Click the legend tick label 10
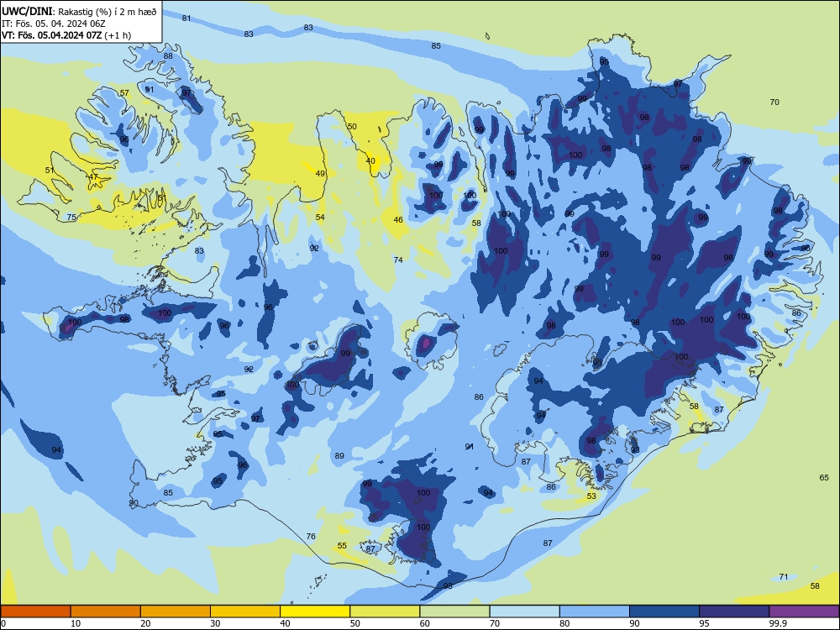840x630 pixels. [x=76, y=623]
